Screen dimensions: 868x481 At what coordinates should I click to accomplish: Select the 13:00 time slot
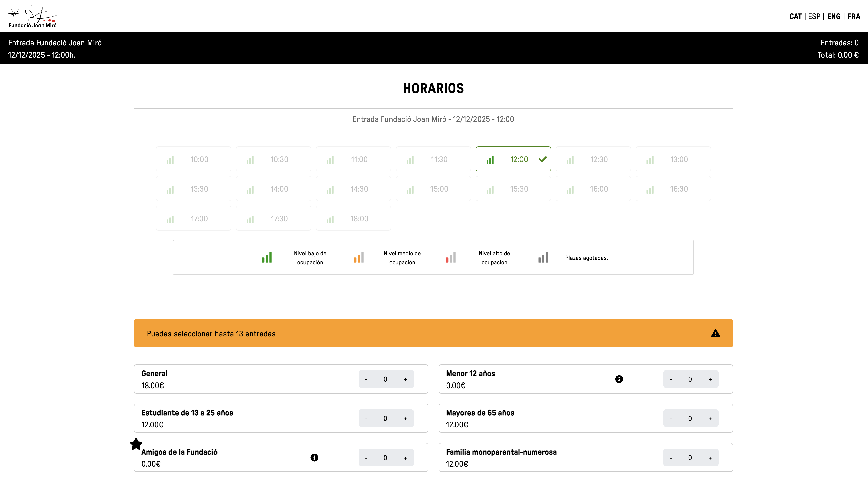[x=673, y=159]
